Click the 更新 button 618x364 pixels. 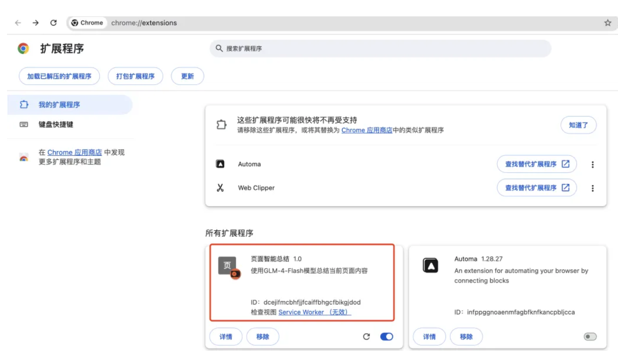pos(187,76)
